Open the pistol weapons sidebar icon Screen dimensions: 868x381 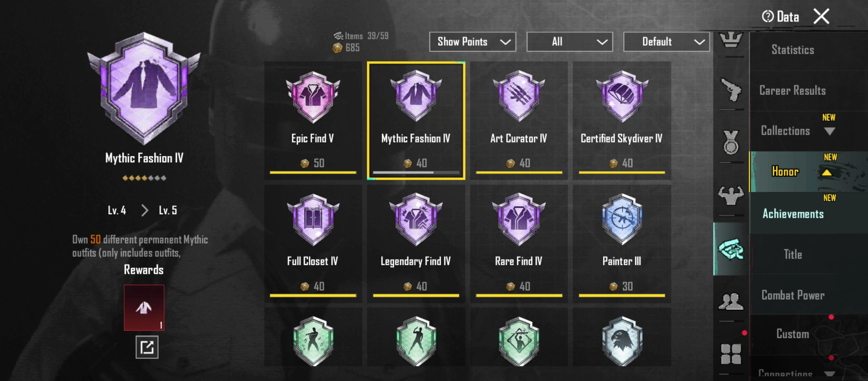click(x=731, y=90)
